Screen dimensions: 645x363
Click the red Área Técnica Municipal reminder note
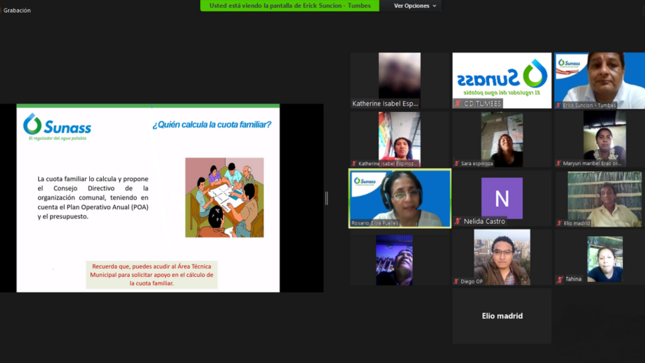(152, 275)
